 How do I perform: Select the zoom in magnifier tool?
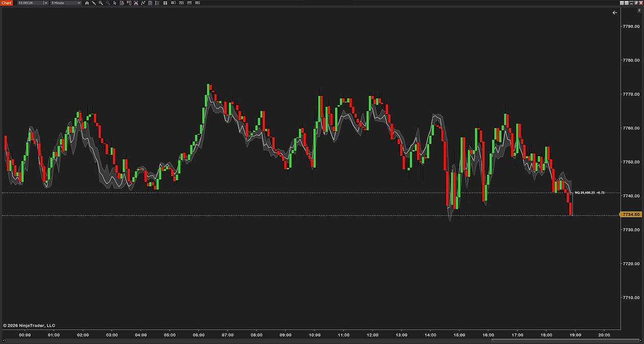pos(101,3)
